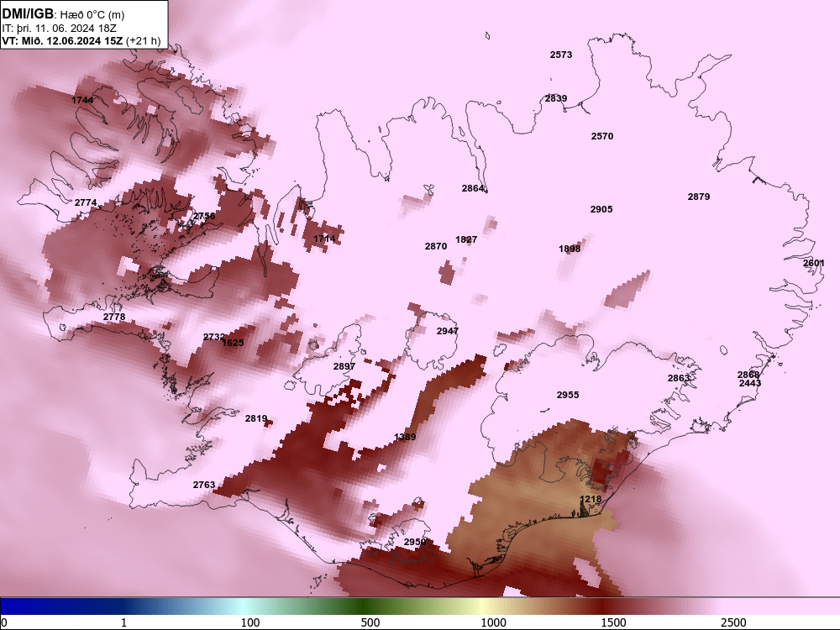Click the legend label 100
Image resolution: width=840 pixels, height=630 pixels.
pyautogui.click(x=250, y=622)
